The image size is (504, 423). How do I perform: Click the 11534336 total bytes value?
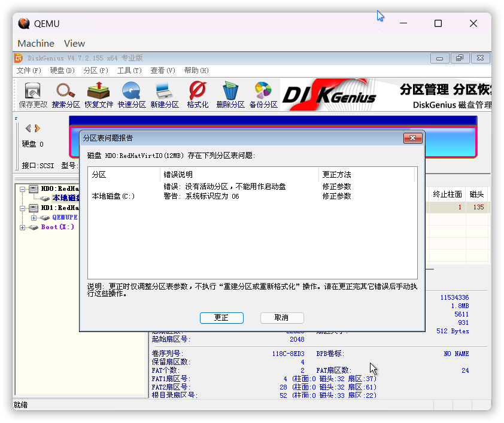[x=454, y=297]
